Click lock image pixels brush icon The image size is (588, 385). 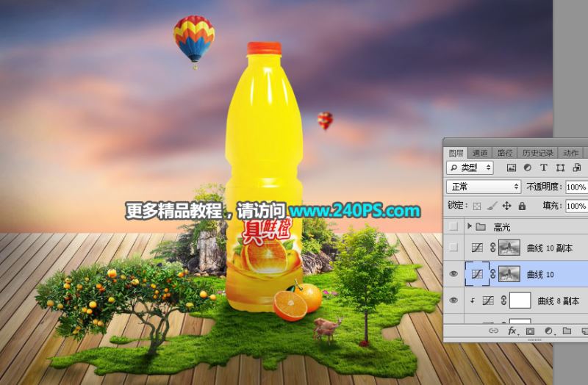click(492, 206)
